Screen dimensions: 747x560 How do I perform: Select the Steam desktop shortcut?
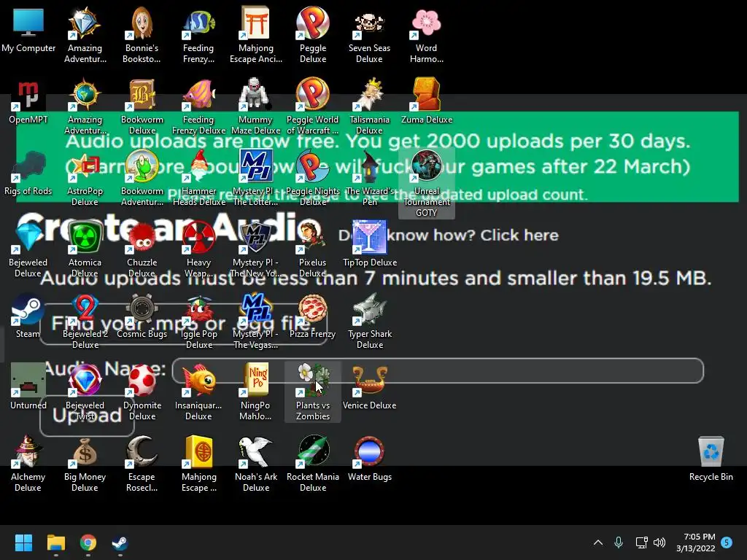(x=28, y=316)
